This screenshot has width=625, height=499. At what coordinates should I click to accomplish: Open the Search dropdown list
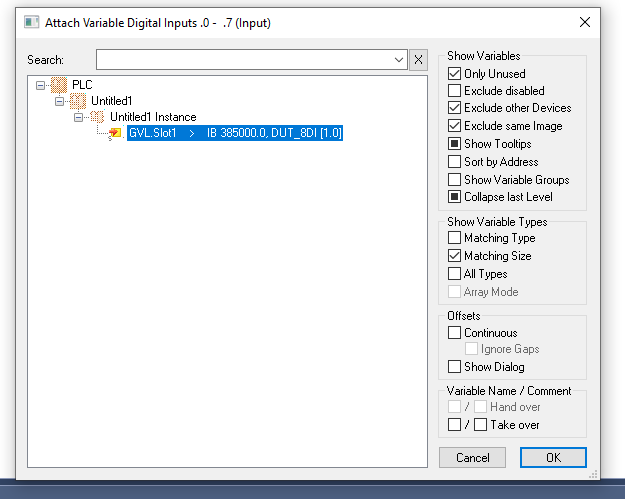click(x=399, y=60)
